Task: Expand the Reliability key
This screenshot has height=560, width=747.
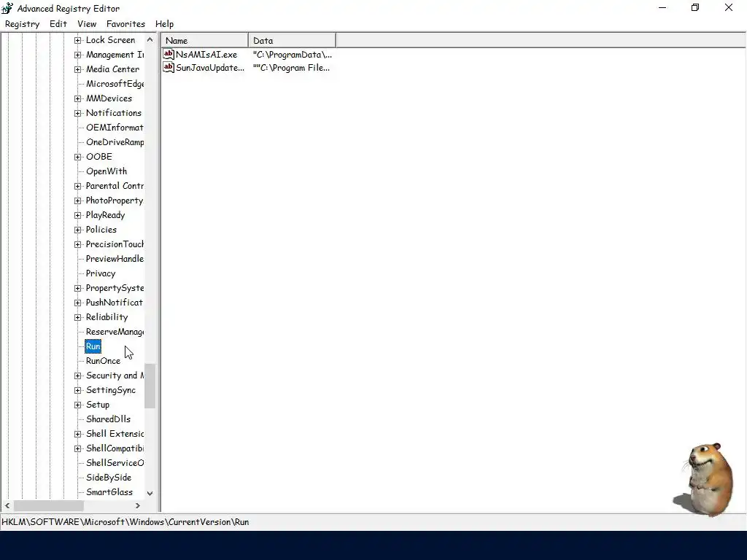Action: click(77, 318)
